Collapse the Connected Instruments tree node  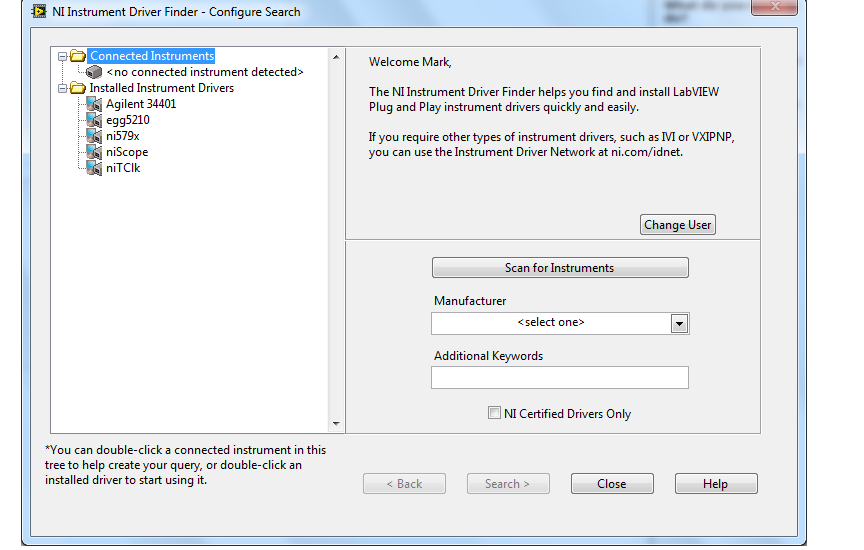(62, 56)
